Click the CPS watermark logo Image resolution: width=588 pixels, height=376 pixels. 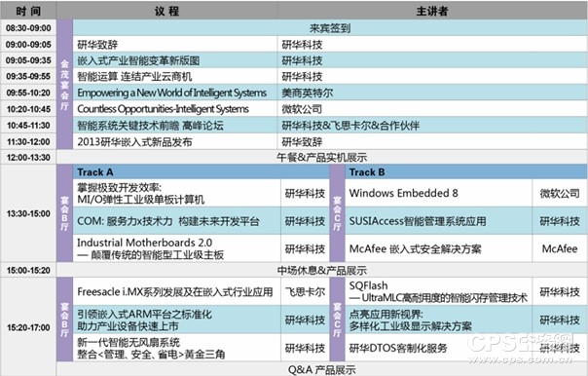(x=521, y=348)
